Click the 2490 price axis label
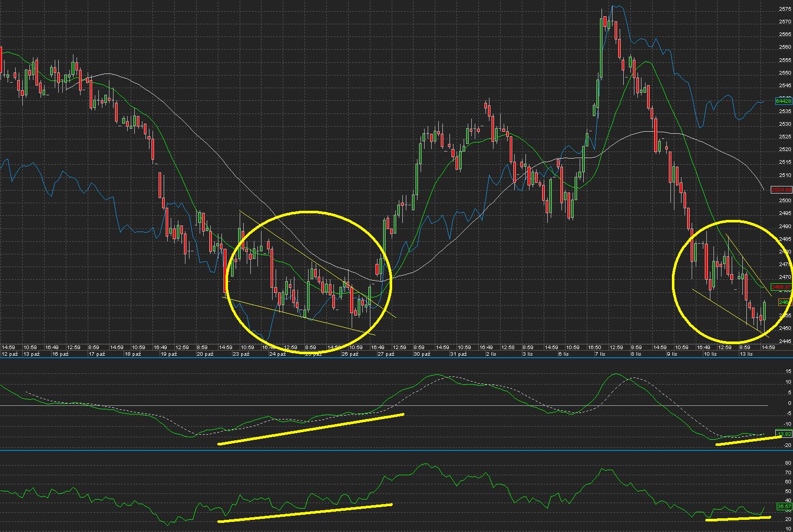The height and width of the screenshot is (532, 793). click(x=785, y=226)
